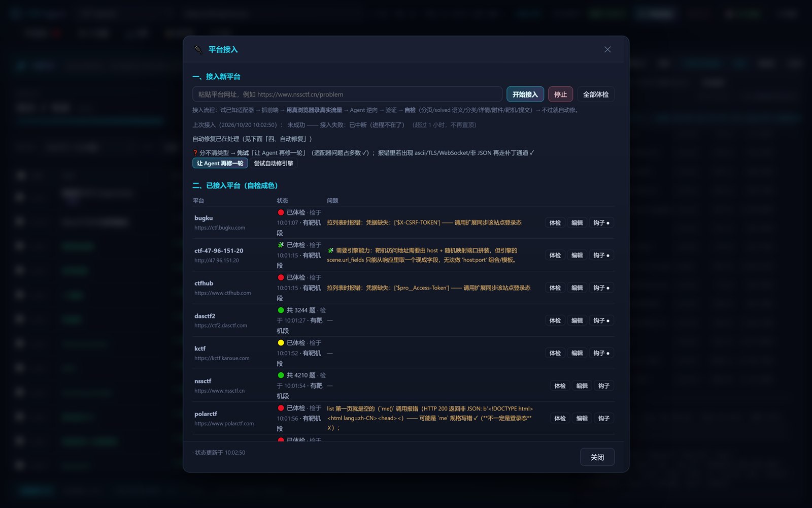The image size is (812, 508).
Task: Open 编辑 for the bugku platform
Action: coord(577,223)
